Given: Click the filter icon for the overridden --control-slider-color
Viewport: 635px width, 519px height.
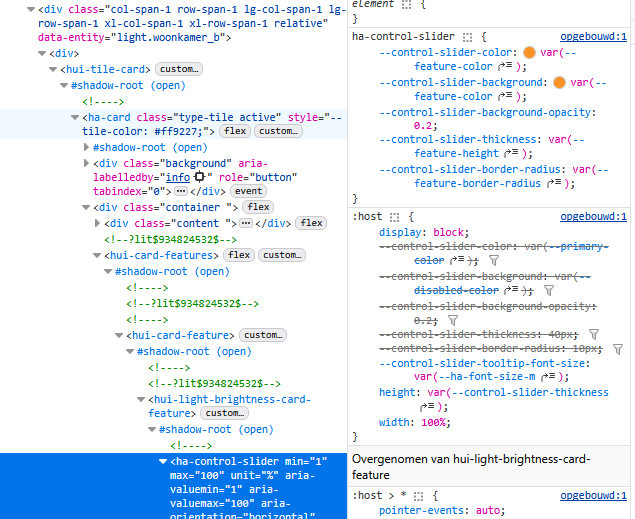Looking at the screenshot, I should 494,260.
